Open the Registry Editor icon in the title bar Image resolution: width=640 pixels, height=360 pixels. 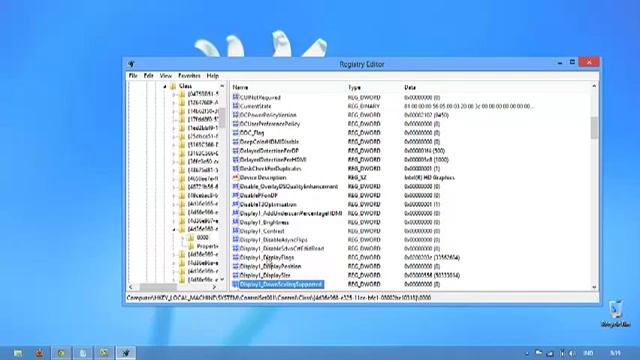131,64
